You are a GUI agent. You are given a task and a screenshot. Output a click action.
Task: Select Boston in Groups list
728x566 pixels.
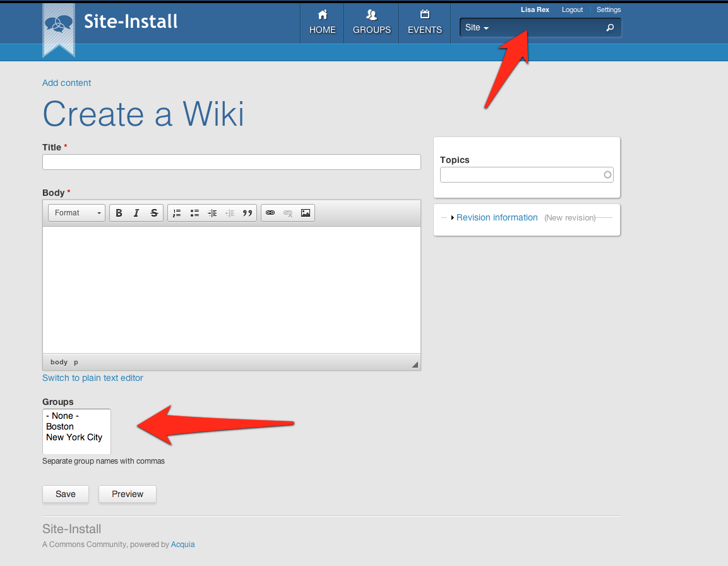[x=60, y=426]
